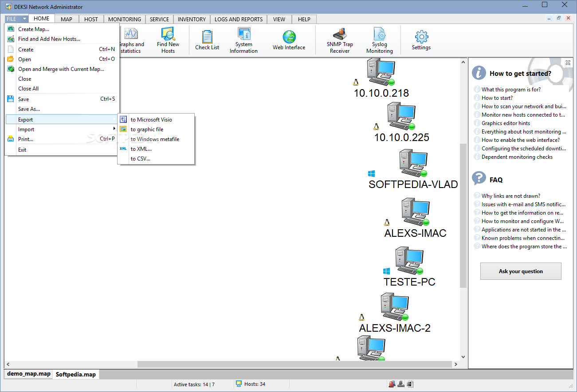577x392 pixels.
Task: Switch to the INVENTORY ribbon tab
Action: click(192, 19)
